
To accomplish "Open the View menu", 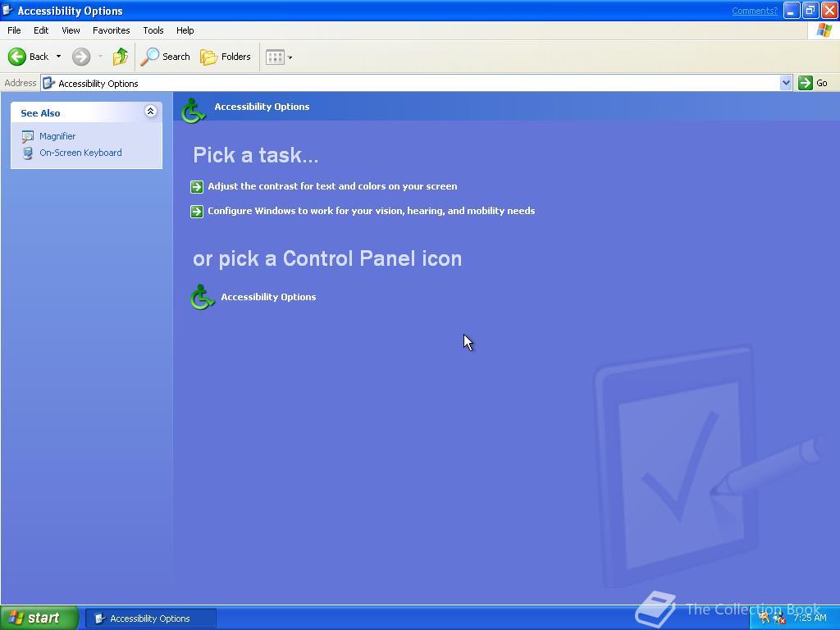I will [71, 30].
